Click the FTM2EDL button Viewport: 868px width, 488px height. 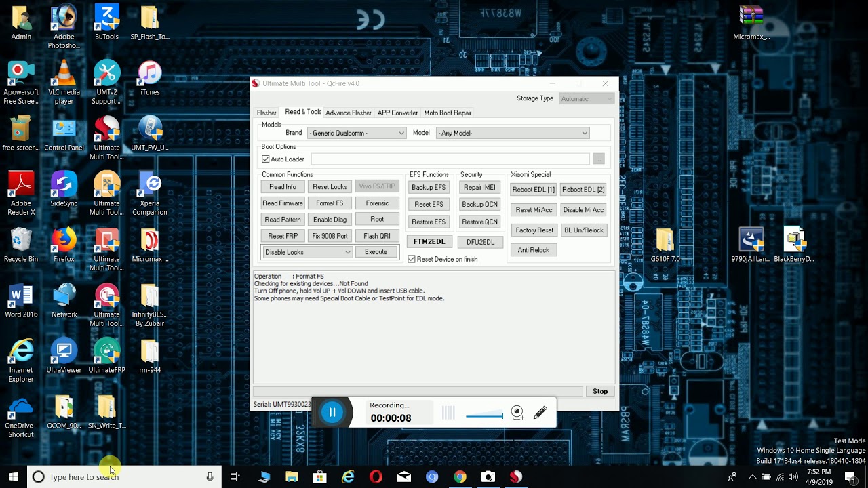429,242
